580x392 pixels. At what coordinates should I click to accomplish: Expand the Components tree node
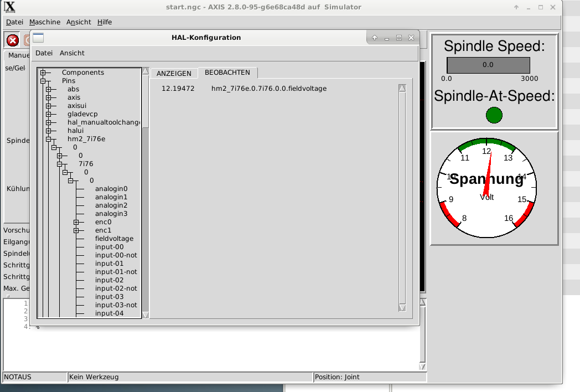point(43,73)
